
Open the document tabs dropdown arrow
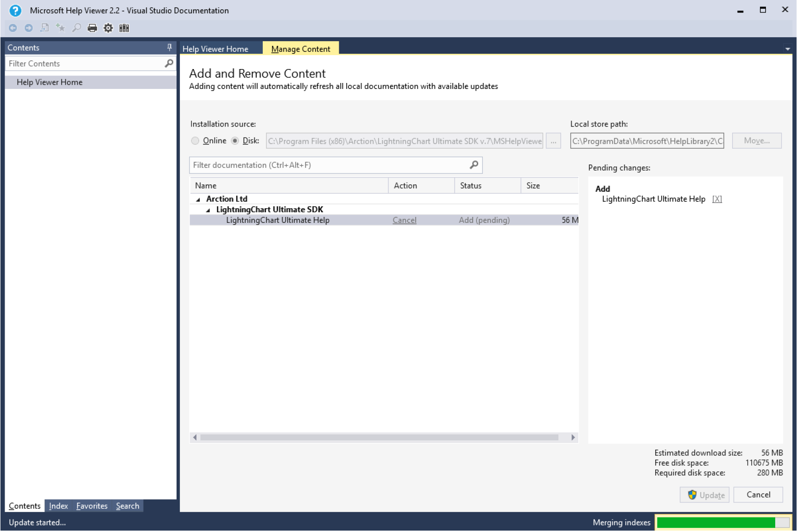pos(787,49)
